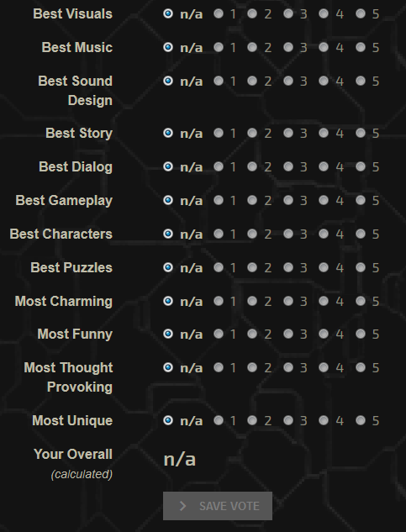Rate Best Story as 4
Image resolution: width=406 pixels, height=532 pixels.
pos(324,133)
